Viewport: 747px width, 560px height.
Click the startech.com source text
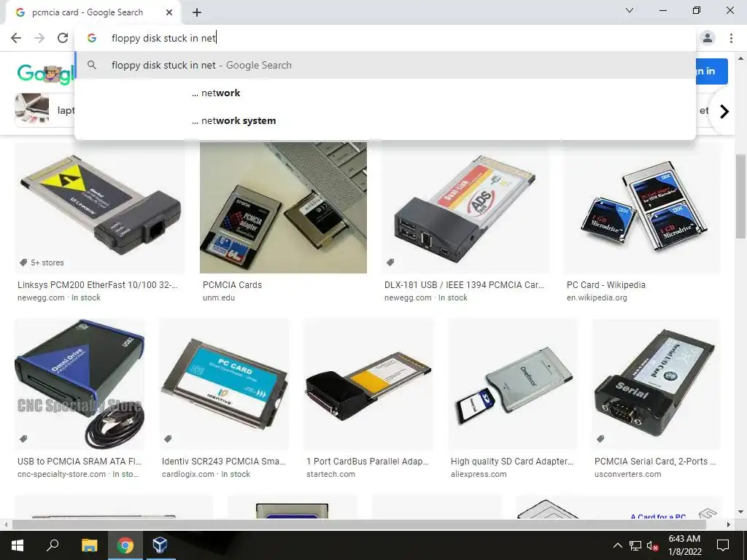tap(330, 474)
